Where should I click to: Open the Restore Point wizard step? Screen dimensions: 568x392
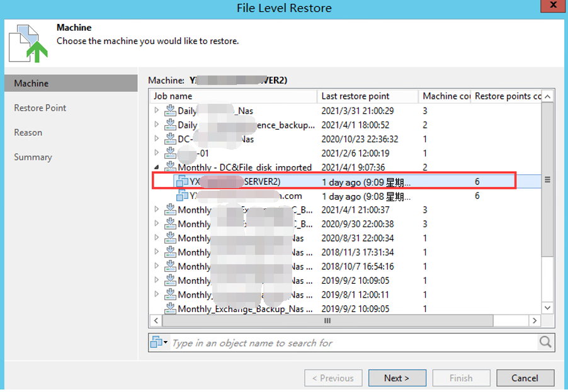coord(40,108)
